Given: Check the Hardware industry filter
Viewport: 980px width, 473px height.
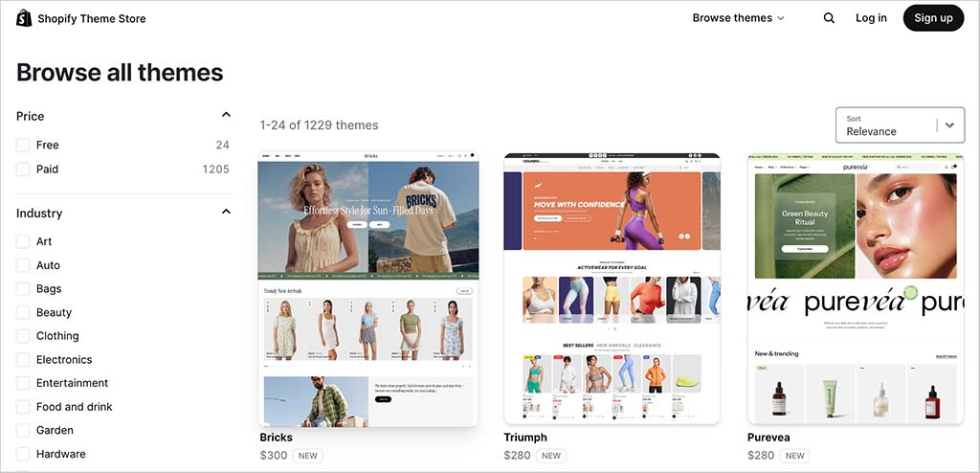Looking at the screenshot, I should pos(23,454).
